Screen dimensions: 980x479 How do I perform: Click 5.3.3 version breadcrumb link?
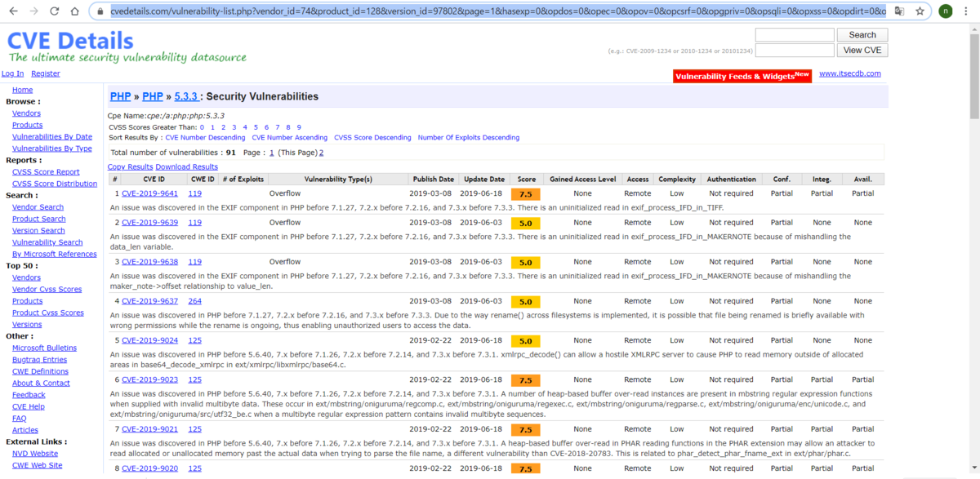click(185, 96)
